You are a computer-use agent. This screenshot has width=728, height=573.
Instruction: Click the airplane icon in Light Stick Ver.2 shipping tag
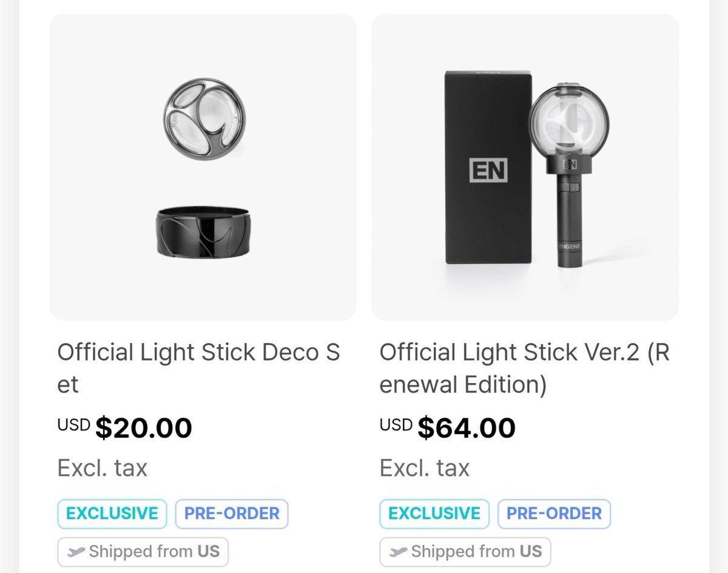(399, 552)
